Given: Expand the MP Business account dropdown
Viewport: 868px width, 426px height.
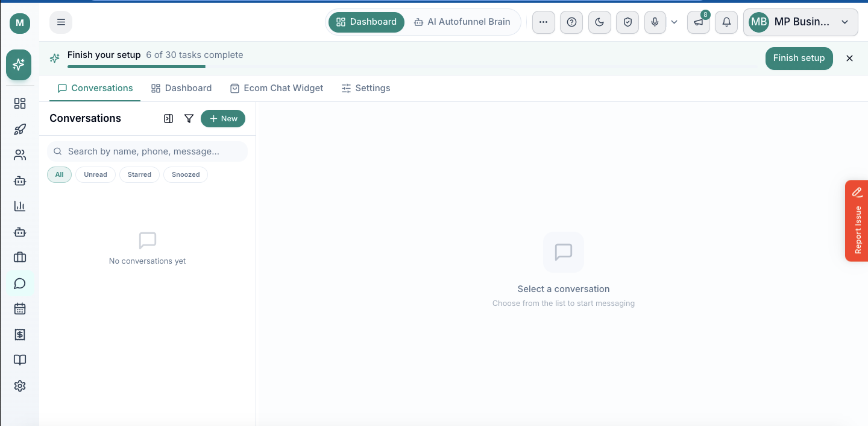Looking at the screenshot, I should (800, 22).
